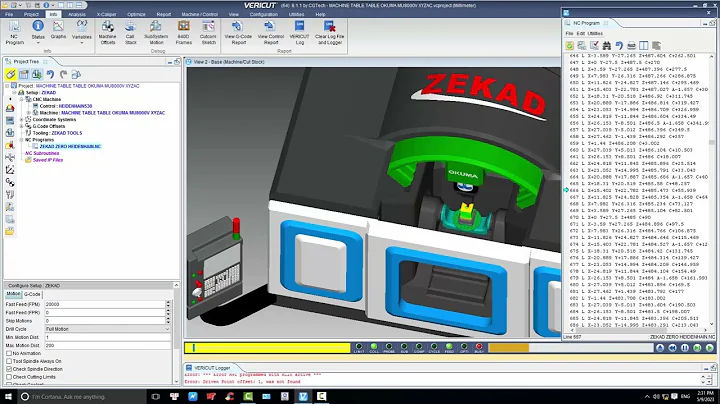Screen dimensions: 720x404
Task: Collapse the Project tree root node
Action: point(7,86)
